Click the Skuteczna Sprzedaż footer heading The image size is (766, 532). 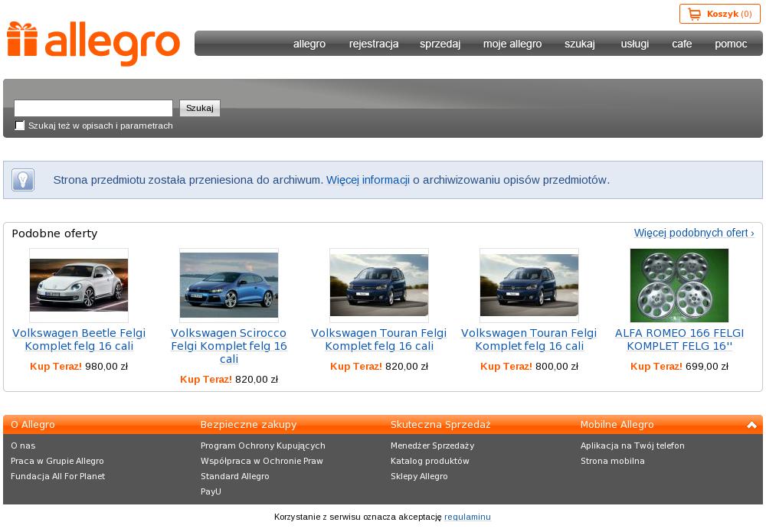pos(440,425)
